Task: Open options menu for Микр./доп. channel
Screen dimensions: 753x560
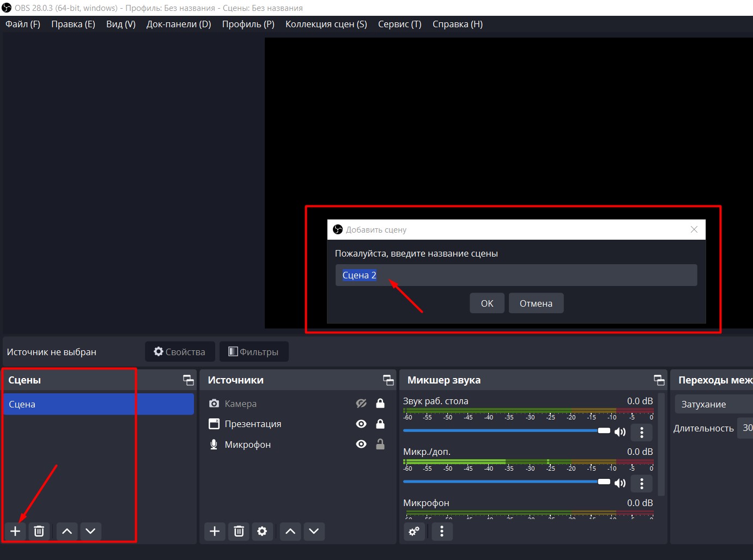Action: pyautogui.click(x=641, y=483)
